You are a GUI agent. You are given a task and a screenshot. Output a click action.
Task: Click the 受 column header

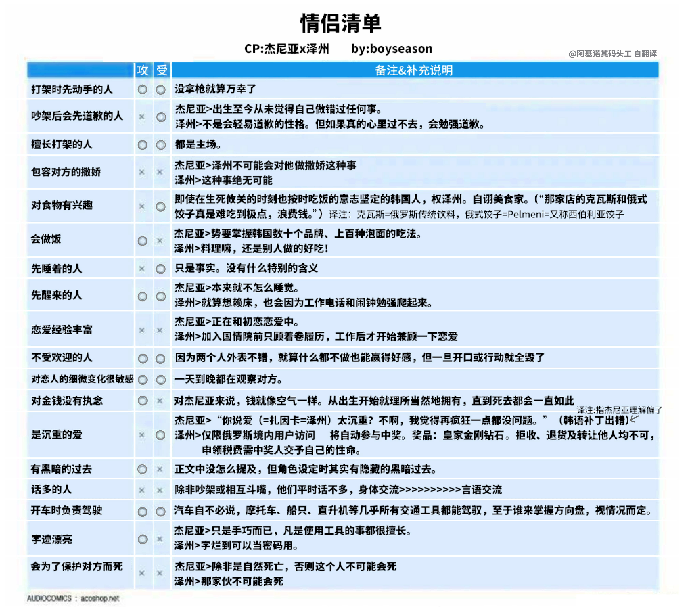point(162,70)
